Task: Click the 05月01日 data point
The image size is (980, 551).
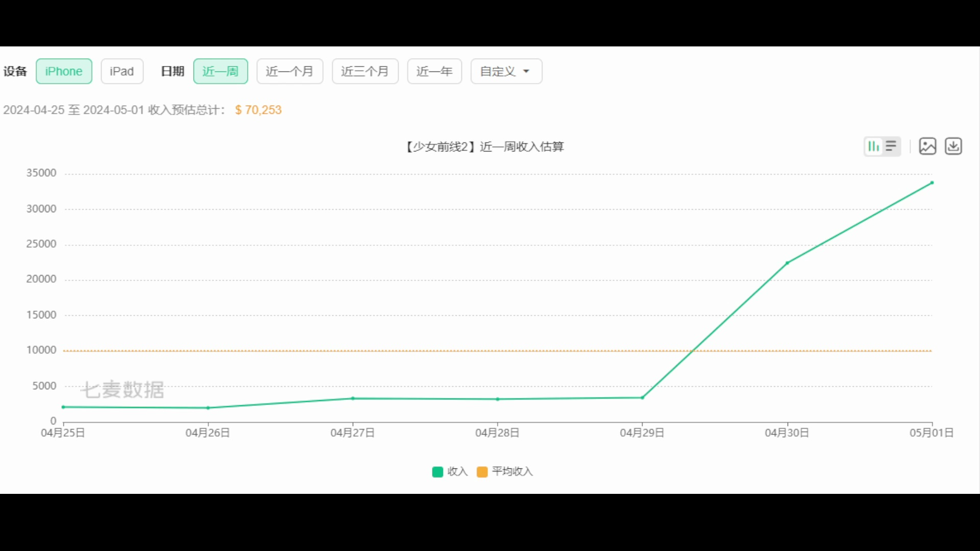Action: (x=932, y=183)
